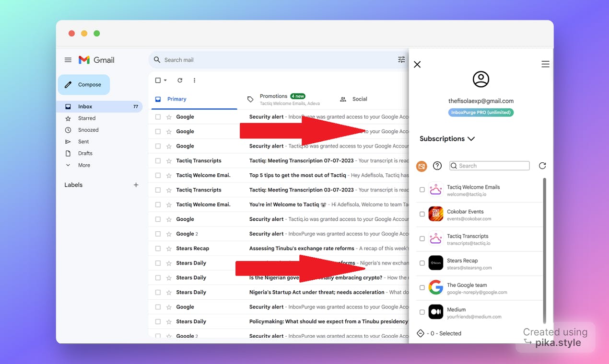609x364 pixels.
Task: Star the Top 5 tips Tactiq email
Action: [169, 175]
